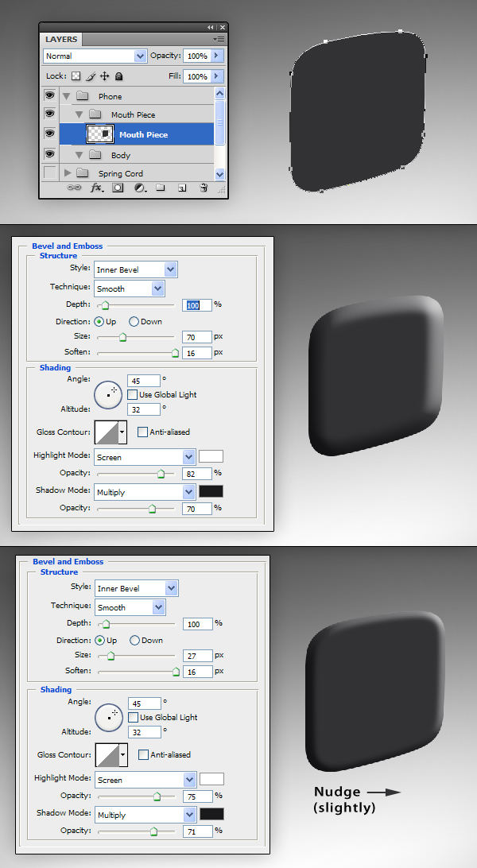Image resolution: width=477 pixels, height=868 pixels.
Task: Delete the layer with the trash icon
Action: click(203, 188)
